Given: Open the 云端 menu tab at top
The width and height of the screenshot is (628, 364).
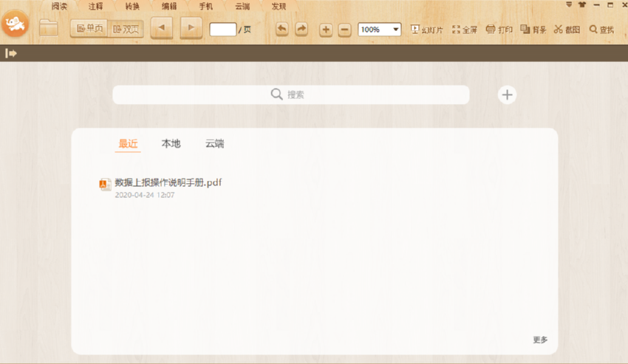Looking at the screenshot, I should point(242,6).
